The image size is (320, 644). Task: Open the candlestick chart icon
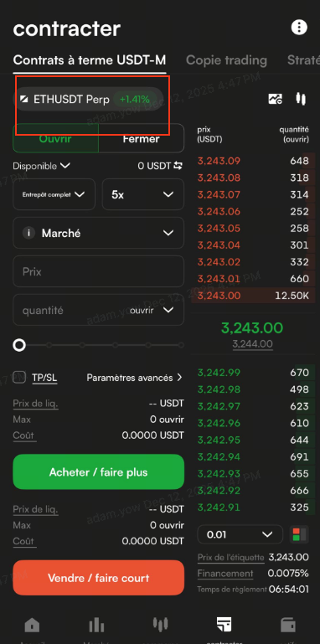[x=301, y=99]
